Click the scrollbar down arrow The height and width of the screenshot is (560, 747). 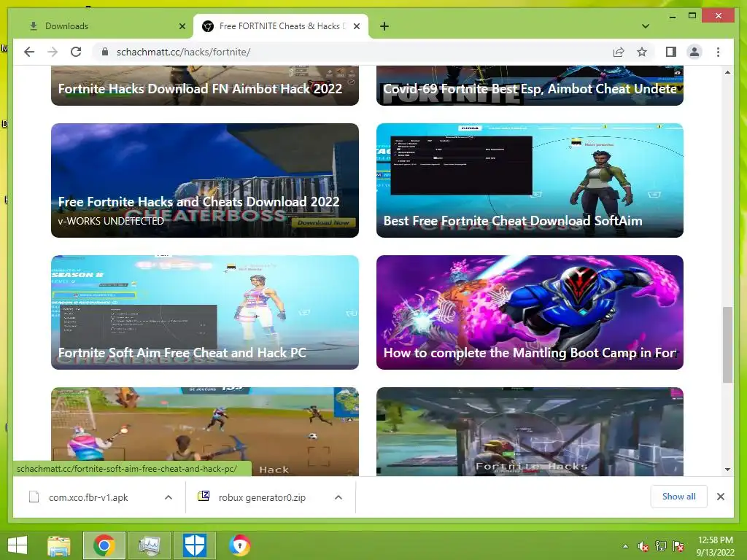tap(727, 470)
